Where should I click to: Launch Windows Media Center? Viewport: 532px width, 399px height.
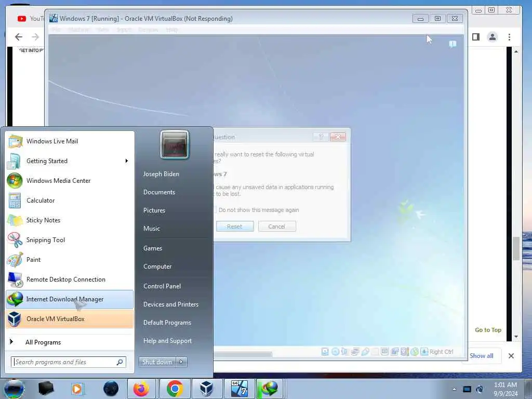coord(70,180)
